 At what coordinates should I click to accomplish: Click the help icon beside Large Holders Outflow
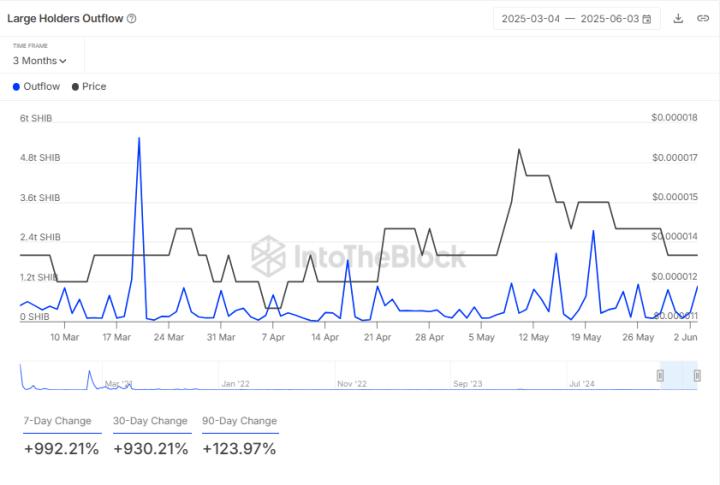coord(132,18)
